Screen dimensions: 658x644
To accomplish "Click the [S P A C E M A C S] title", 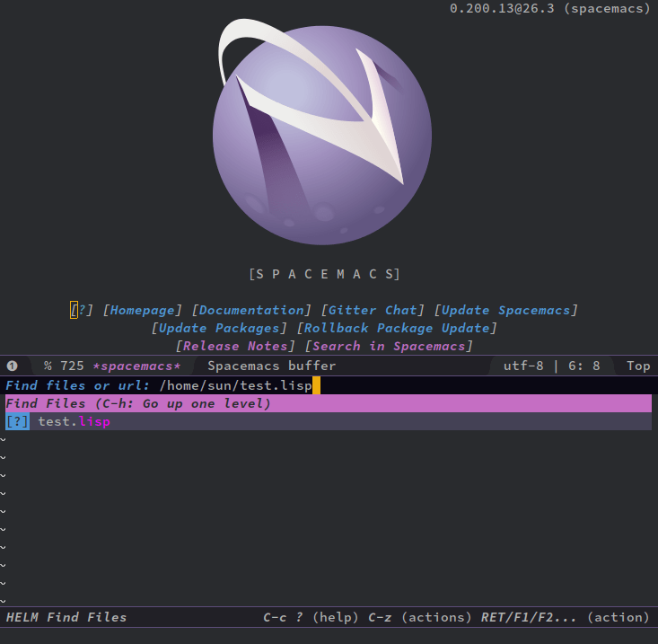I will [x=325, y=274].
